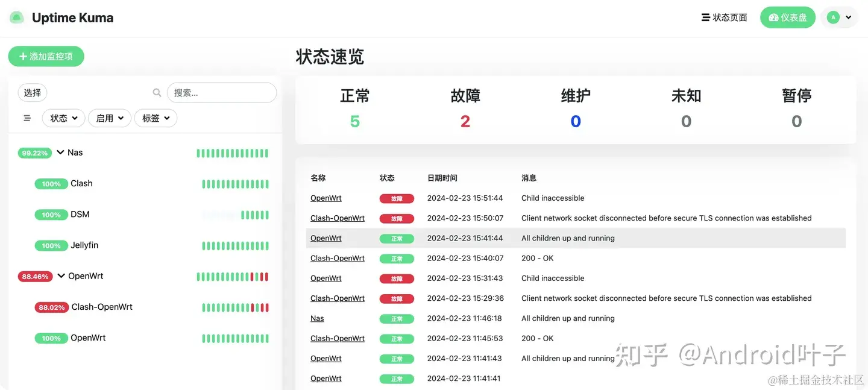The height and width of the screenshot is (390, 868).
Task: Click the 88.46% OpenWrt group uptime badge
Action: (x=35, y=277)
